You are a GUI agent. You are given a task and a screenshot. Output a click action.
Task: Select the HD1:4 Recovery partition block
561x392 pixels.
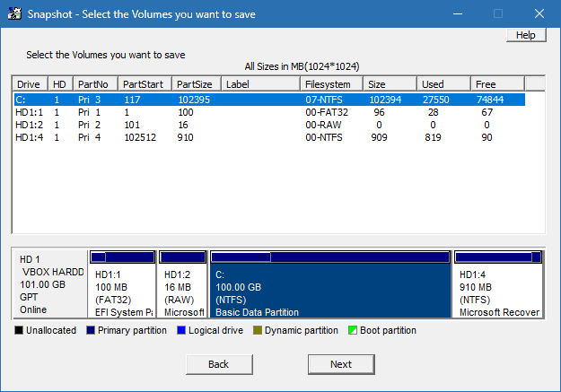tap(498, 284)
